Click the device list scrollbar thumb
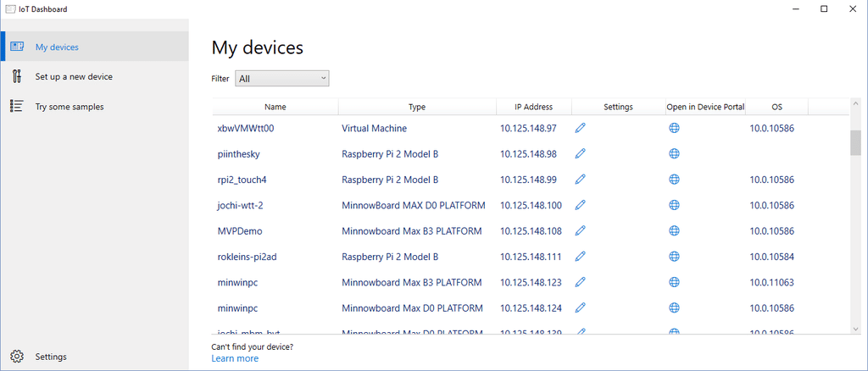 [856, 143]
